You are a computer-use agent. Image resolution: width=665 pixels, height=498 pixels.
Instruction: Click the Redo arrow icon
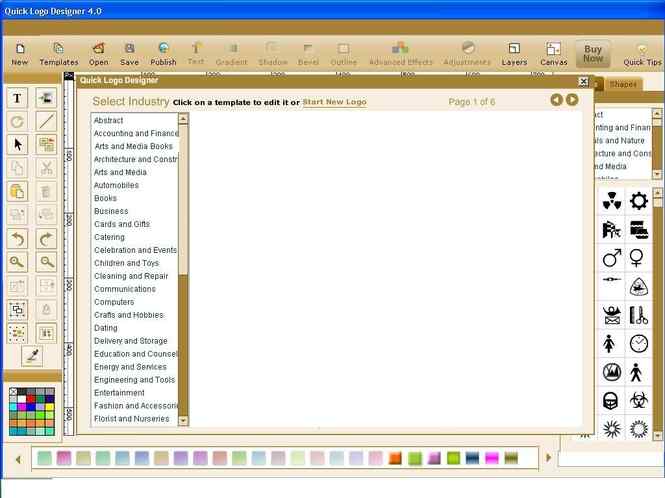tap(46, 239)
